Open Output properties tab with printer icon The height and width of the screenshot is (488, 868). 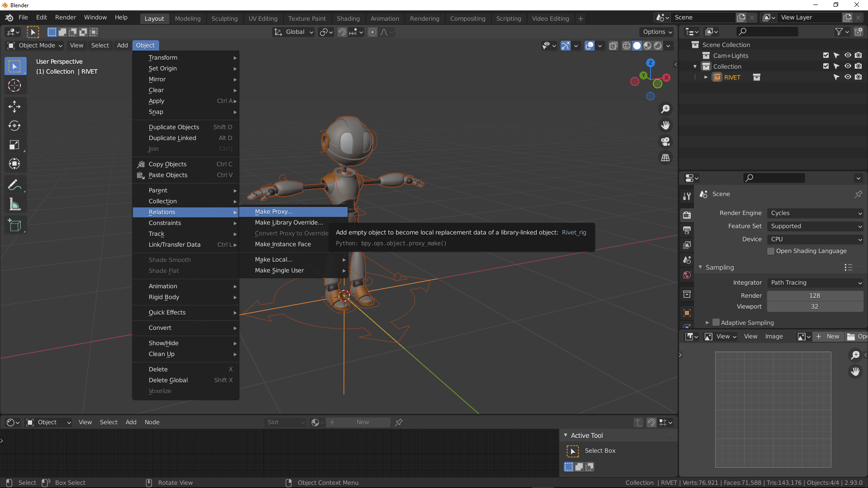(687, 230)
